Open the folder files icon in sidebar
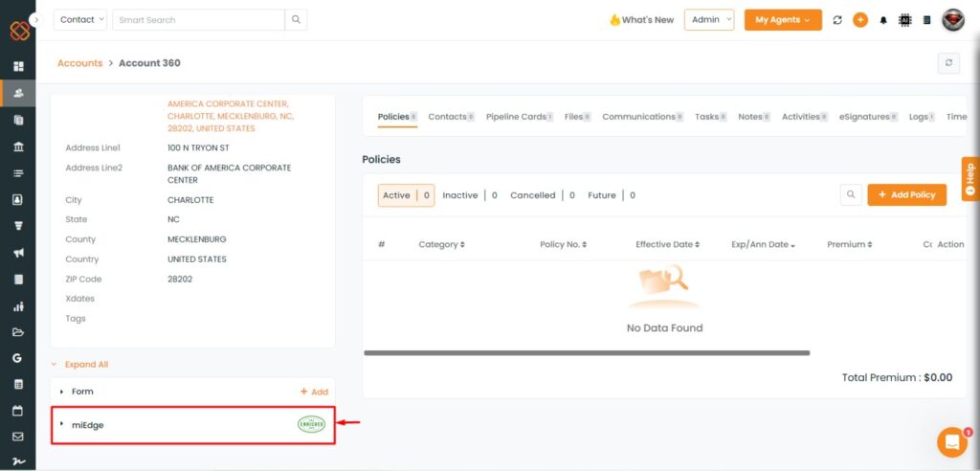Viewport: 980px width, 471px height. [x=18, y=332]
